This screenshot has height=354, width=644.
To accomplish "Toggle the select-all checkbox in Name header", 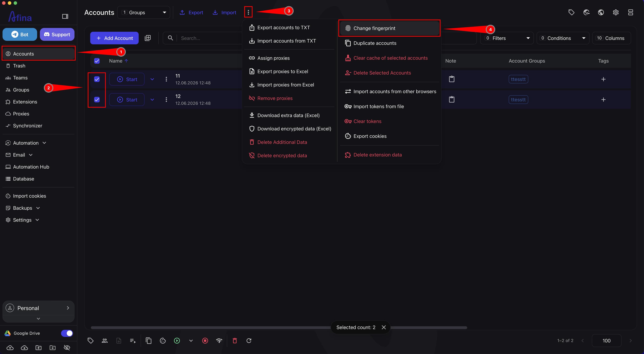I will (97, 61).
